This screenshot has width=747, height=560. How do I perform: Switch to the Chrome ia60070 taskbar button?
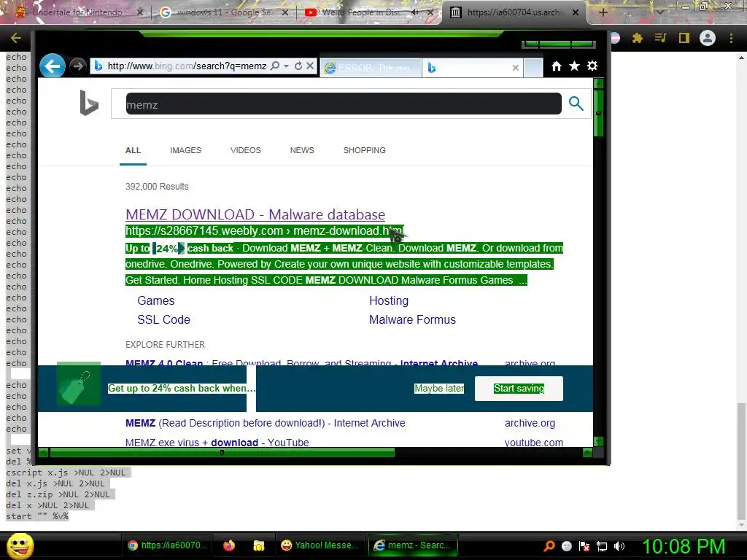coord(167,545)
